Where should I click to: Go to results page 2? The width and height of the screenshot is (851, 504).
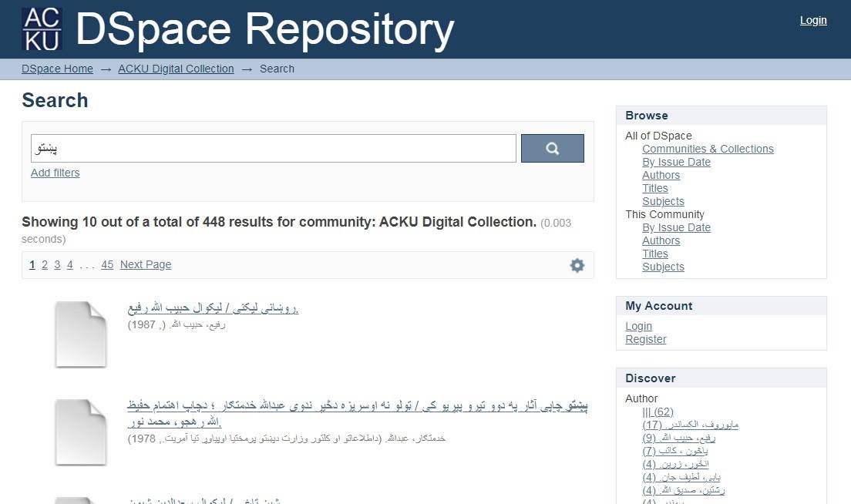pos(45,264)
